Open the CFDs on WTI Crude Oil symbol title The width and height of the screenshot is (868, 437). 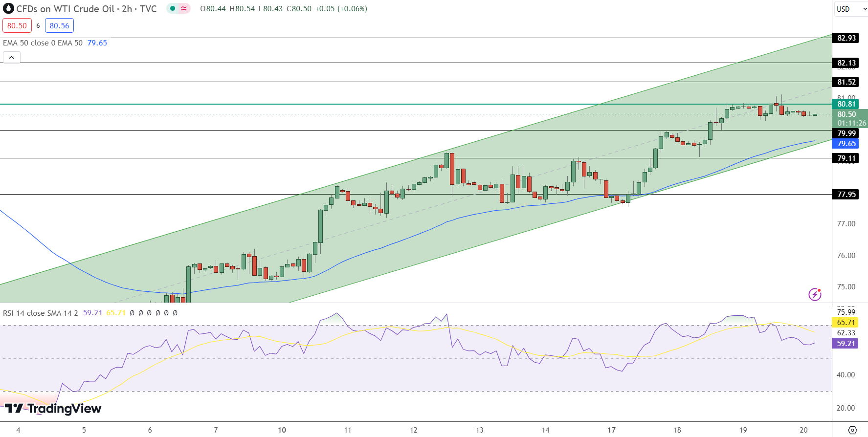tap(87, 9)
